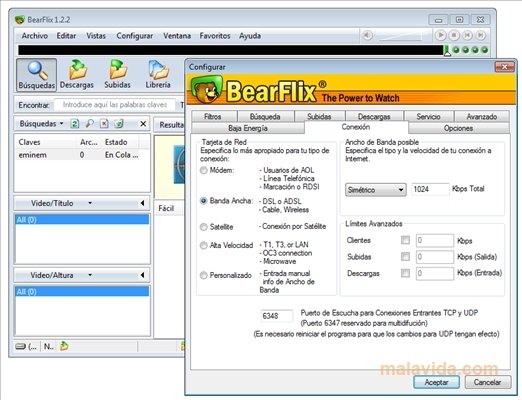Open the Ventana menu

point(177,36)
